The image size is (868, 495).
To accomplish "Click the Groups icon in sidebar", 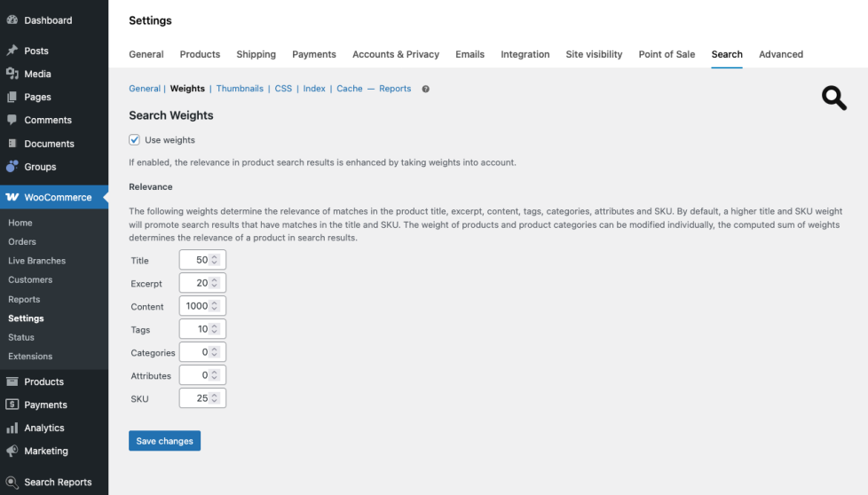I will (x=12, y=166).
